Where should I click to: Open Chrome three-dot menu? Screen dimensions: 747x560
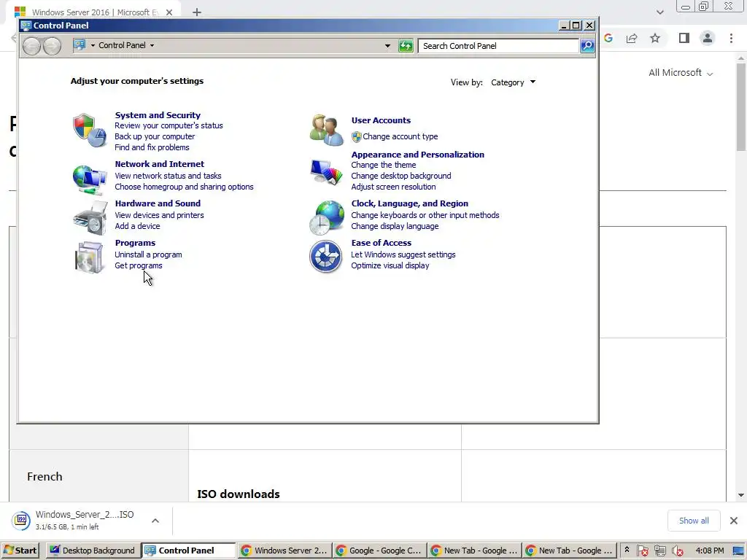[731, 38]
